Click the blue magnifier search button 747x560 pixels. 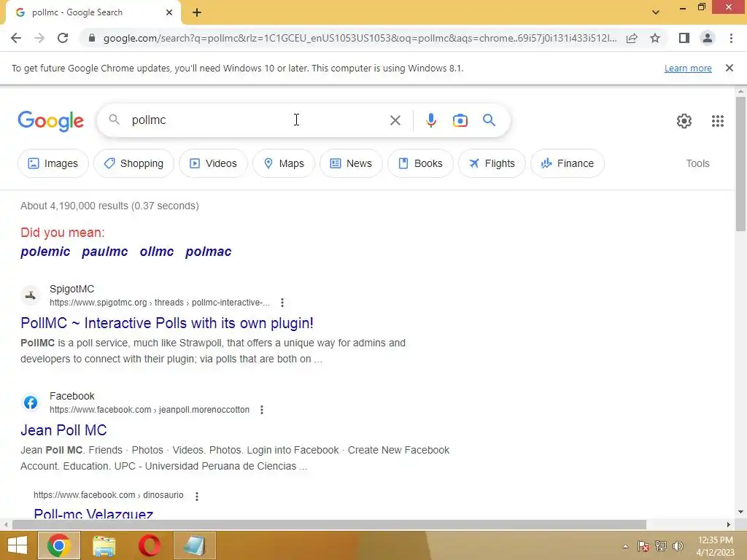click(x=489, y=120)
